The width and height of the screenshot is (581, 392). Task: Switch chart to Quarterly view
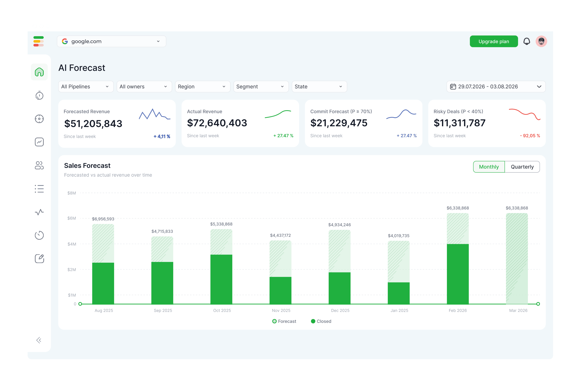pyautogui.click(x=522, y=167)
